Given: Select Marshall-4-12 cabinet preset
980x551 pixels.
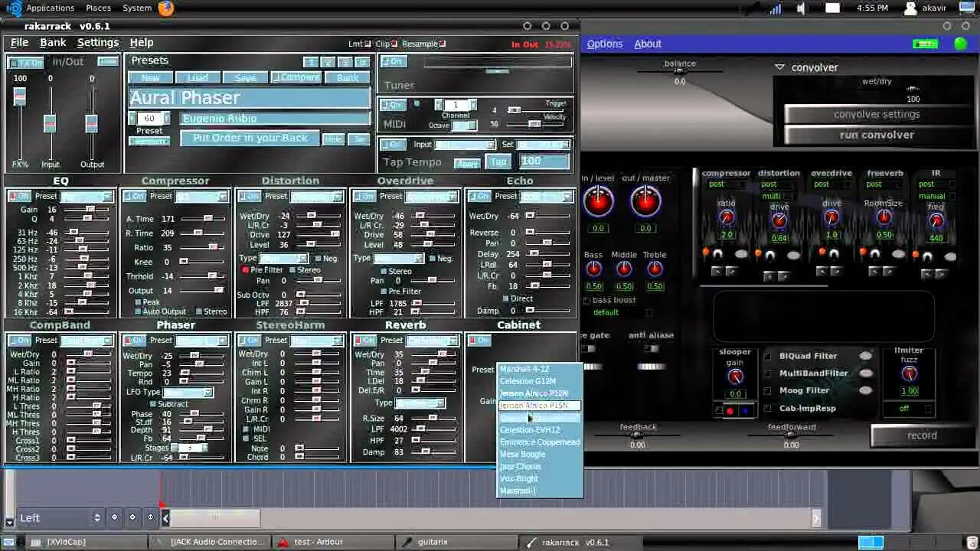Looking at the screenshot, I should 539,369.
